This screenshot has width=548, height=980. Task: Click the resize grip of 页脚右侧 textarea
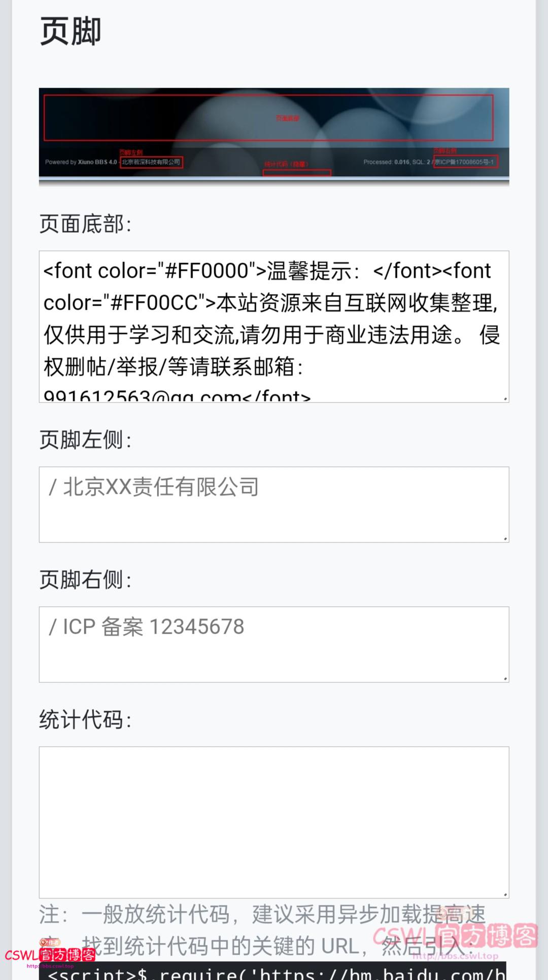505,678
